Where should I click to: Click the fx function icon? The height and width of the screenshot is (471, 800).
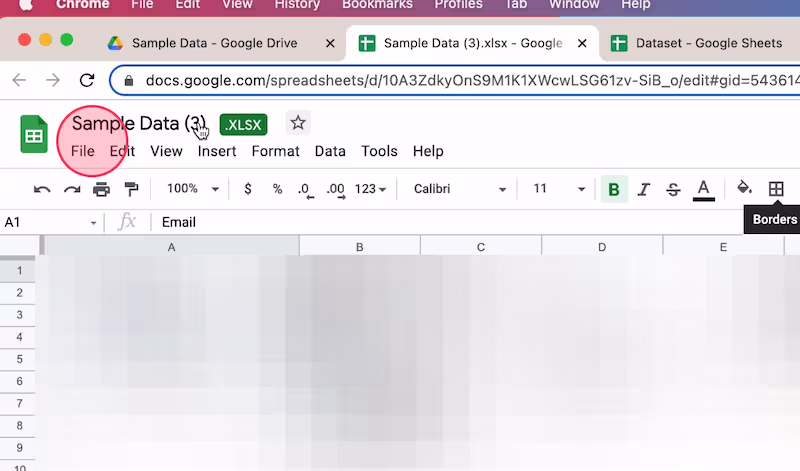(x=127, y=222)
